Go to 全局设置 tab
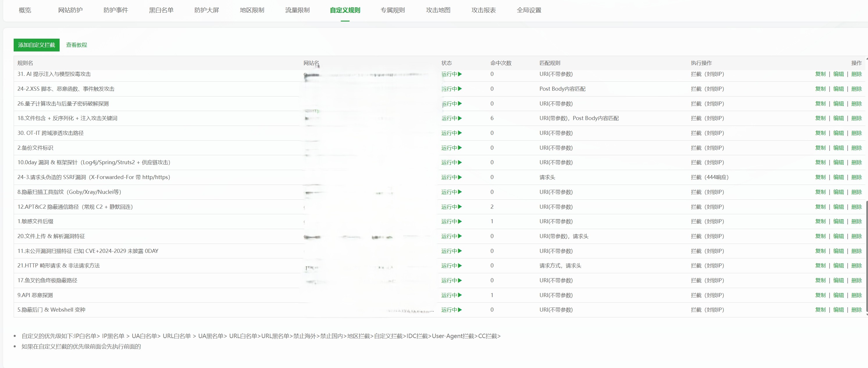The height and width of the screenshot is (368, 868). (x=529, y=10)
